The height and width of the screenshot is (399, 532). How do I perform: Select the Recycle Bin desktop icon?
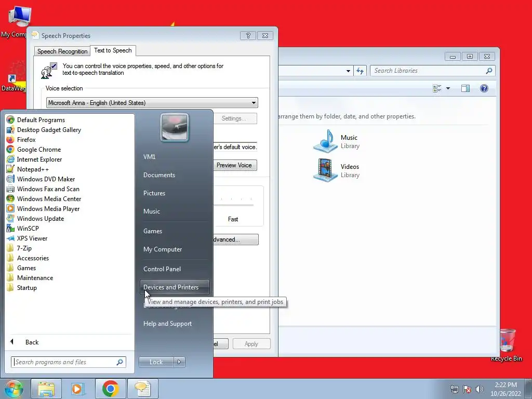pyautogui.click(x=507, y=345)
